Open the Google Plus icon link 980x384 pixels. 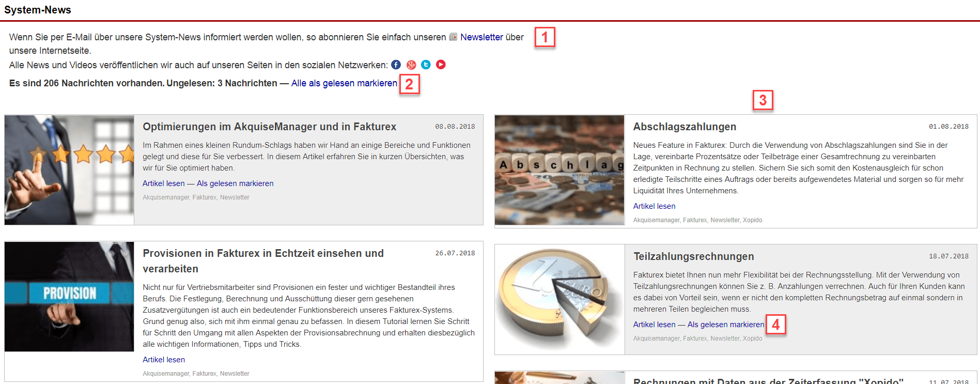411,65
